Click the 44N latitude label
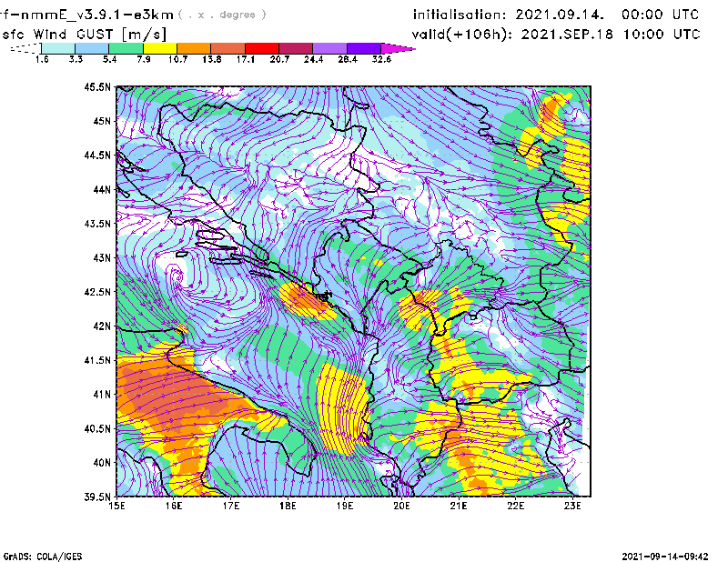Screen dimensions: 728x562 [x=102, y=189]
